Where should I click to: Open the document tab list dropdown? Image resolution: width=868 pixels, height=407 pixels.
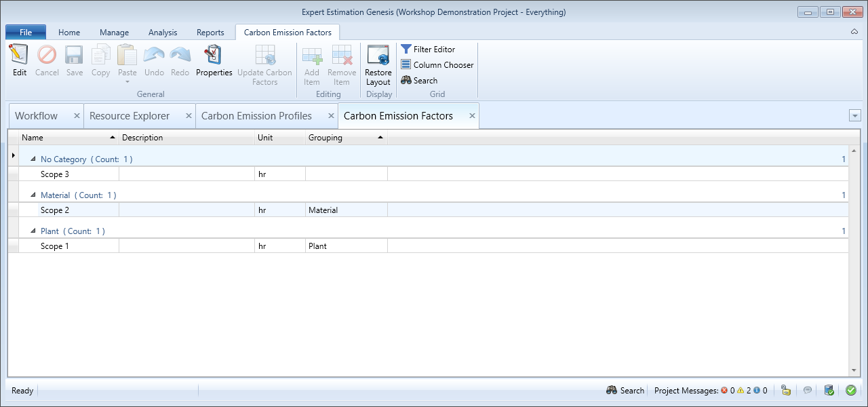click(x=854, y=116)
